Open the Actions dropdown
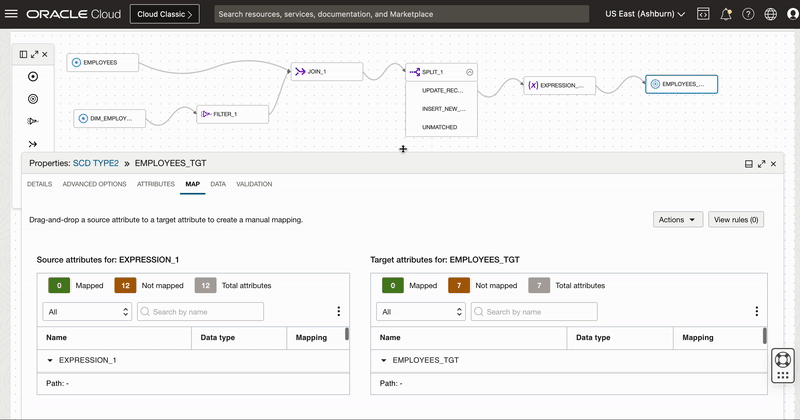The image size is (800, 420). click(x=678, y=219)
